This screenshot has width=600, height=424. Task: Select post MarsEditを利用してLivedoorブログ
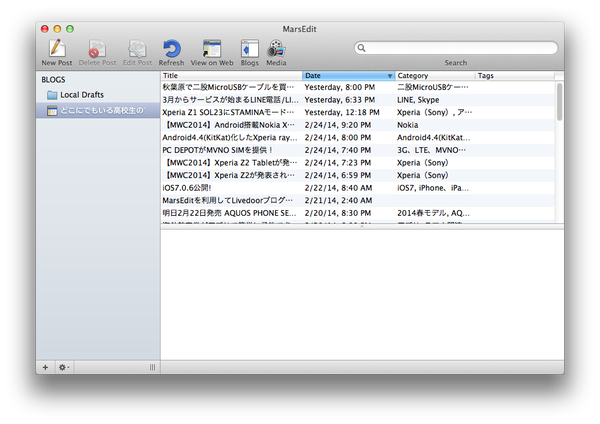(x=227, y=201)
